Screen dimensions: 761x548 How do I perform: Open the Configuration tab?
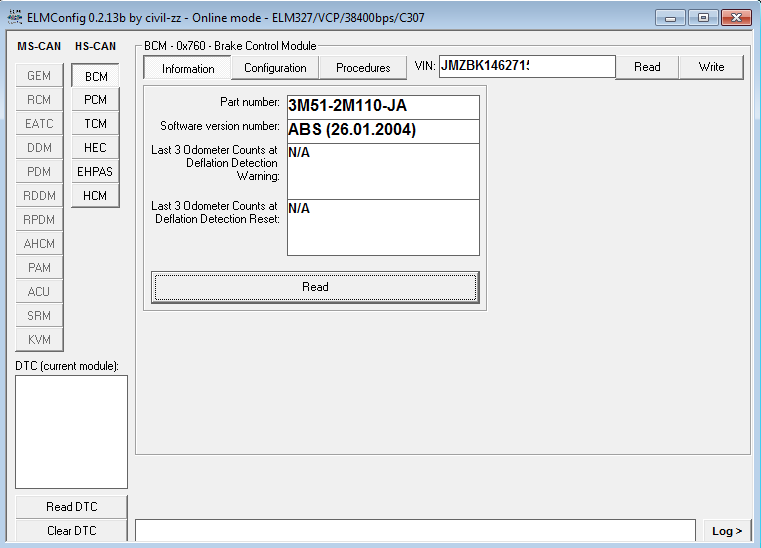tap(275, 68)
